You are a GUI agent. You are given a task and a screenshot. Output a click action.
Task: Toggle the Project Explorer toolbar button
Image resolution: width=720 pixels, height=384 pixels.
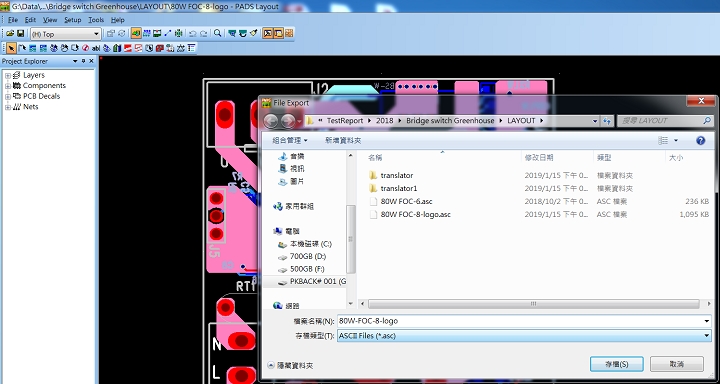click(x=278, y=34)
